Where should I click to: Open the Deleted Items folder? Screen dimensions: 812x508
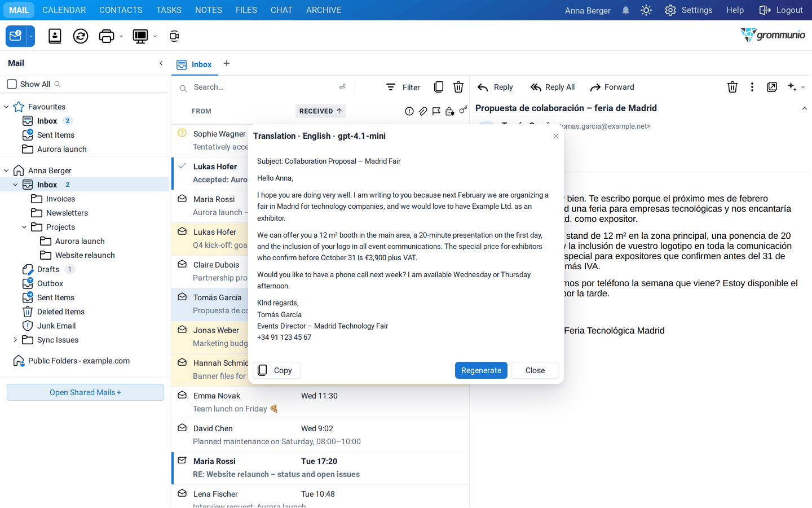click(x=61, y=312)
